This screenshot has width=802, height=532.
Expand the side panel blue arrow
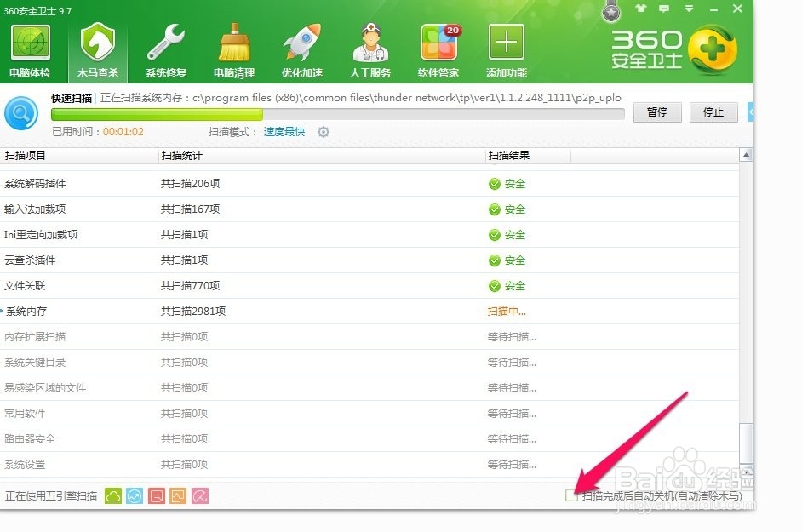click(750, 112)
